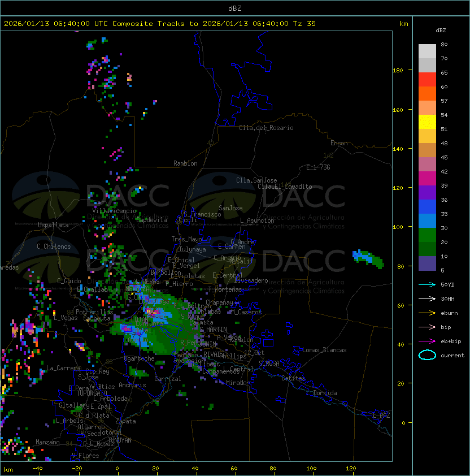Click the 'E_1-736' map label

coord(318,167)
